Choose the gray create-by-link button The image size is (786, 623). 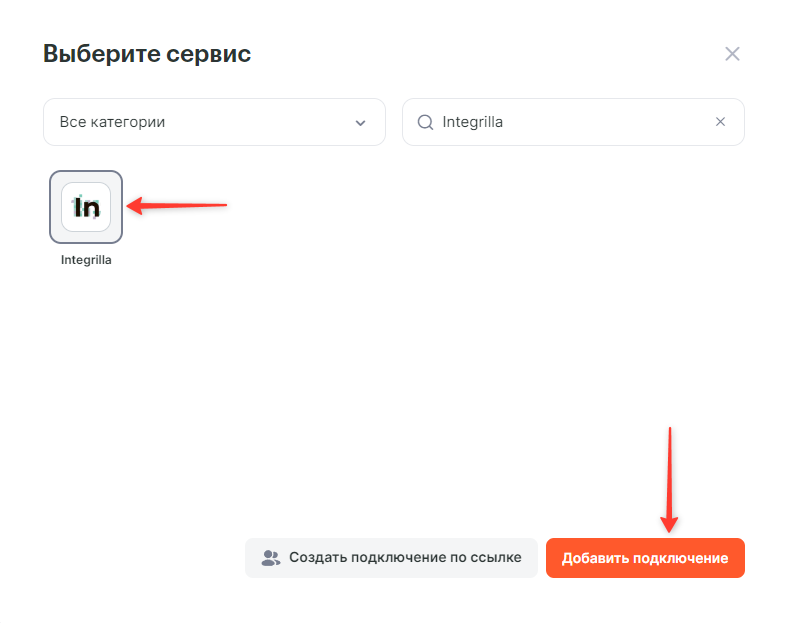[391, 558]
